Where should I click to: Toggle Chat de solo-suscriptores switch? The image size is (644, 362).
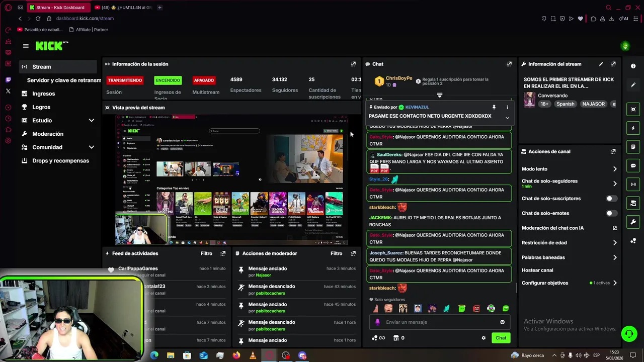pos(611,199)
